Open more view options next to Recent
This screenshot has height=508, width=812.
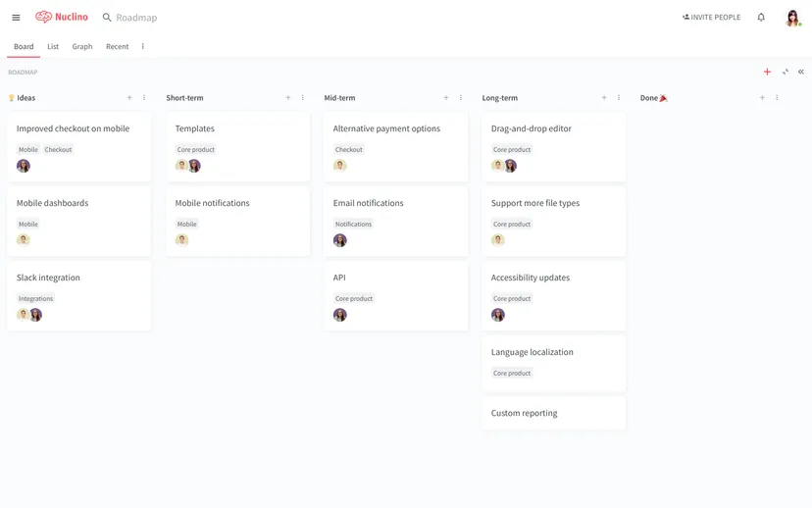pos(143,46)
